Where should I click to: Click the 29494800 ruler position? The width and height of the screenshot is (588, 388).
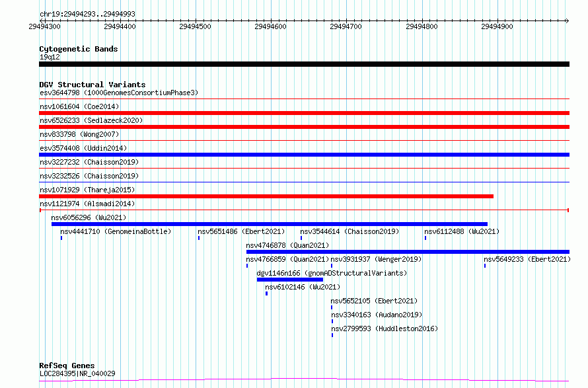[422, 26]
